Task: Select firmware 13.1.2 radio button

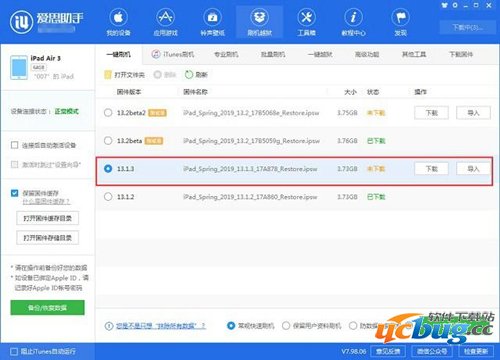Action: 108,197
